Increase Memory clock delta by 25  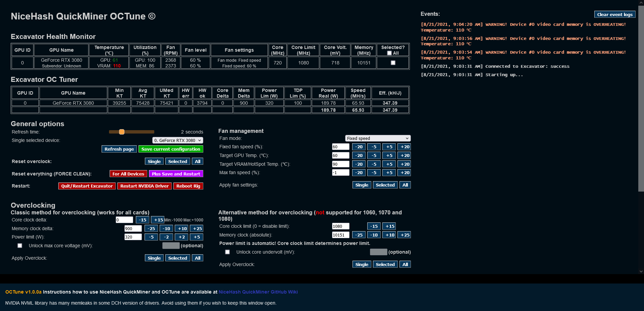(x=197, y=228)
